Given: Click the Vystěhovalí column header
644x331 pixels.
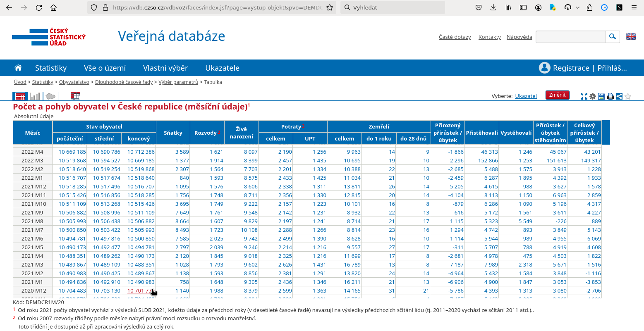Looking at the screenshot, I should tap(516, 133).
